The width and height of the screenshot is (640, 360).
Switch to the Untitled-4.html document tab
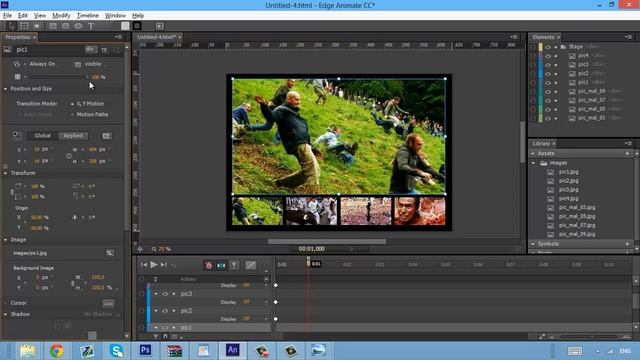(x=156, y=37)
